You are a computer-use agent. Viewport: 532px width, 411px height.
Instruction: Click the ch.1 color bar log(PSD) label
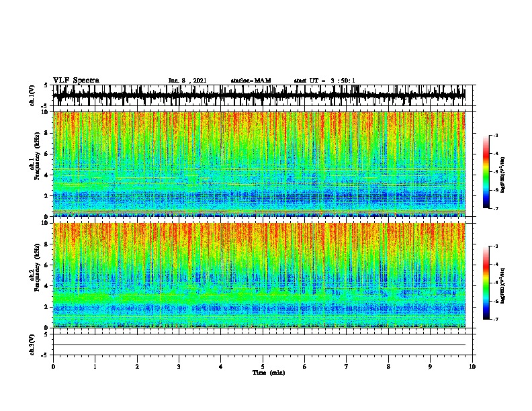(503, 175)
